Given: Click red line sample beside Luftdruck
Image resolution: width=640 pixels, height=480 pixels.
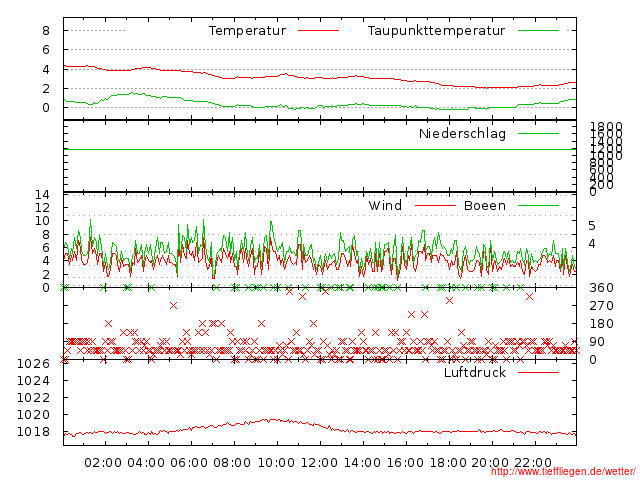Looking at the screenshot, I should coord(538,372).
